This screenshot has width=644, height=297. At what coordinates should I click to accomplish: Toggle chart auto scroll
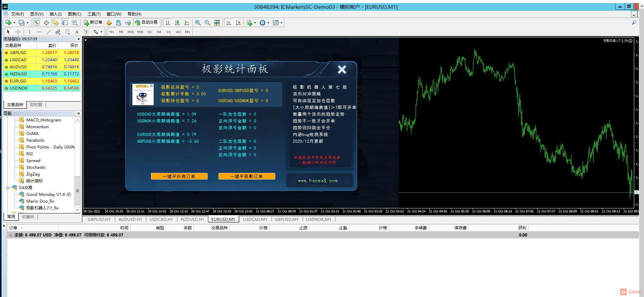[229, 23]
